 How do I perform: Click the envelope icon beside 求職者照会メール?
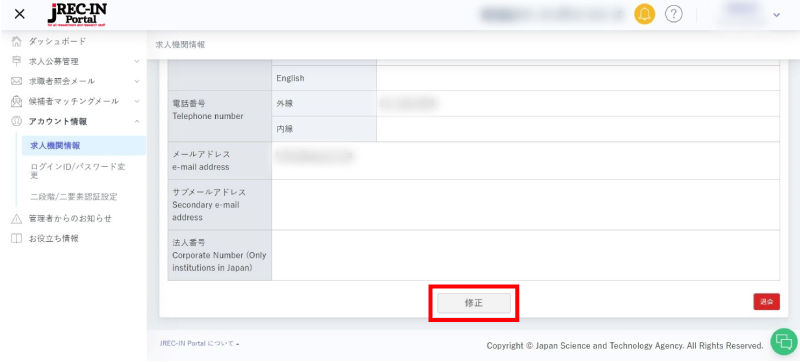tap(17, 81)
